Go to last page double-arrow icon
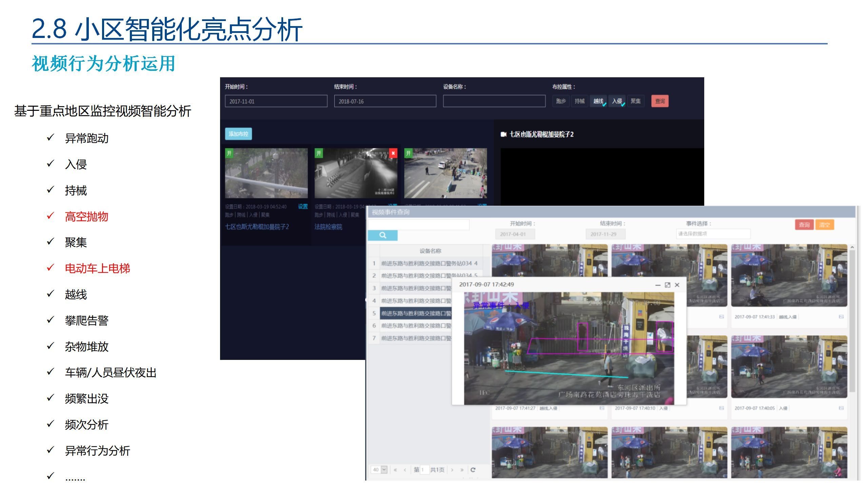 pos(462,470)
